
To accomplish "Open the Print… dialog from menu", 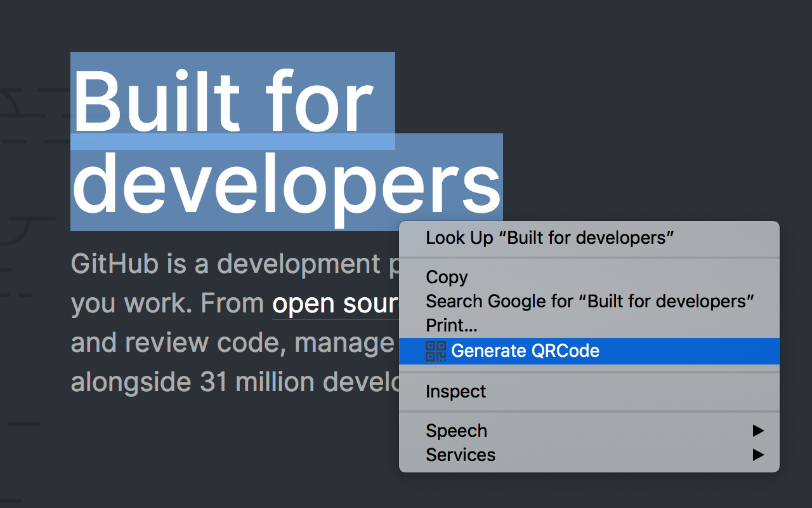I will tap(589, 325).
